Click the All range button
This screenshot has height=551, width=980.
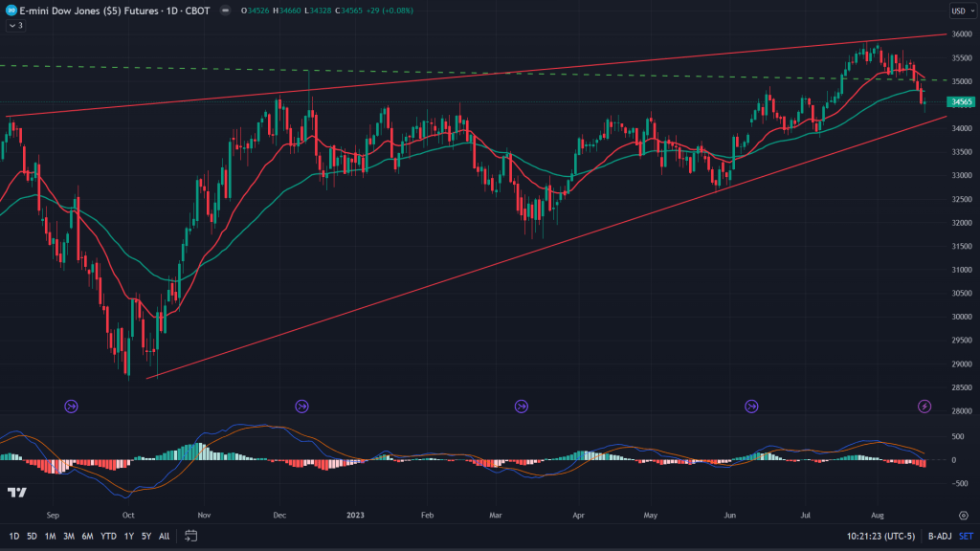164,536
